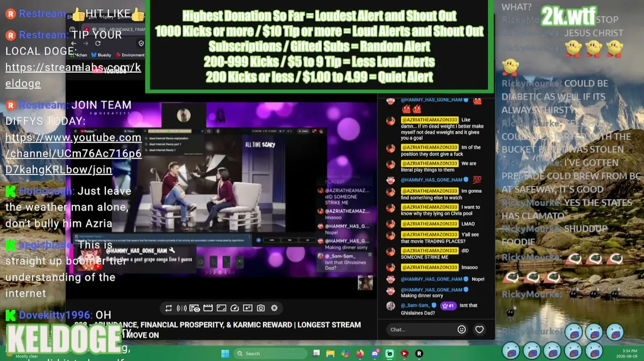The height and width of the screenshot is (361, 644).
Task: Open the Restream app on the taskbar
Action: [x=419, y=353]
